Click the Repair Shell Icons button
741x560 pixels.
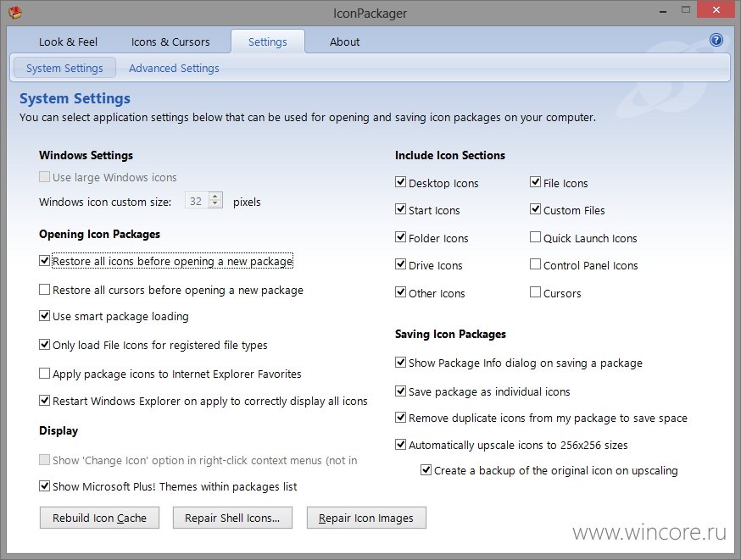click(x=232, y=518)
